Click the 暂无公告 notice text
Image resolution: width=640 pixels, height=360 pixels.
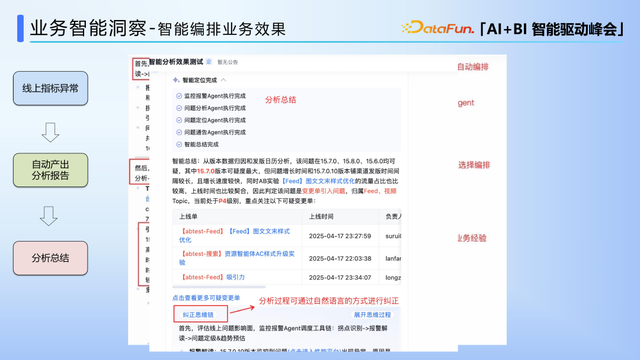pos(227,62)
